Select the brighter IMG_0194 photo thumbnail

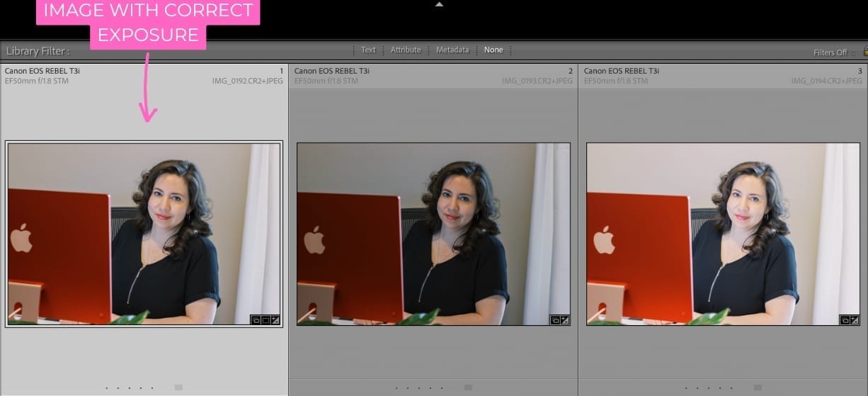723,234
